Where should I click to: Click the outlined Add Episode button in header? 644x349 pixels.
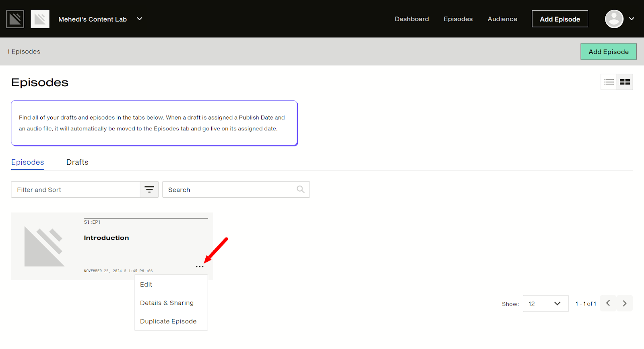(560, 19)
